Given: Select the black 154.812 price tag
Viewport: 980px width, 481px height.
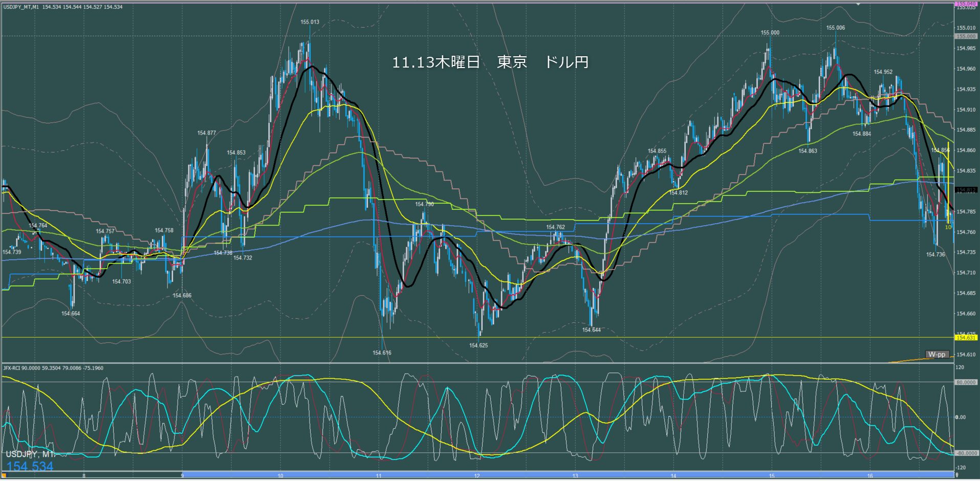Looking at the screenshot, I should [966, 190].
